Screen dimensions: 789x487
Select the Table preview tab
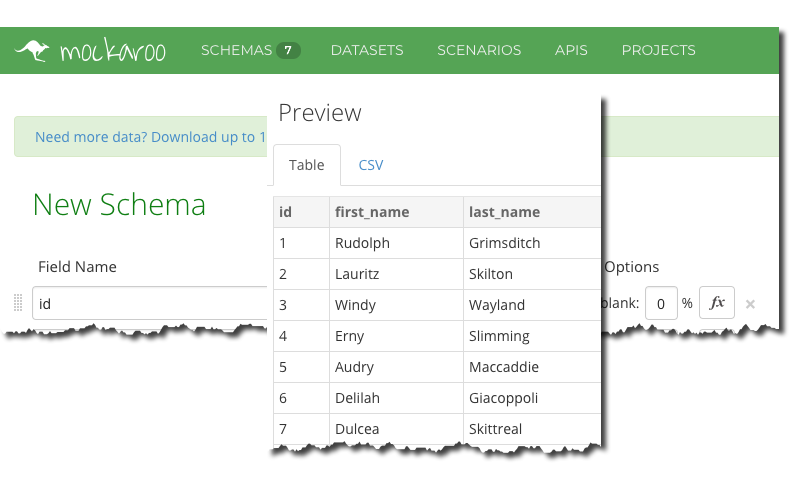point(306,165)
